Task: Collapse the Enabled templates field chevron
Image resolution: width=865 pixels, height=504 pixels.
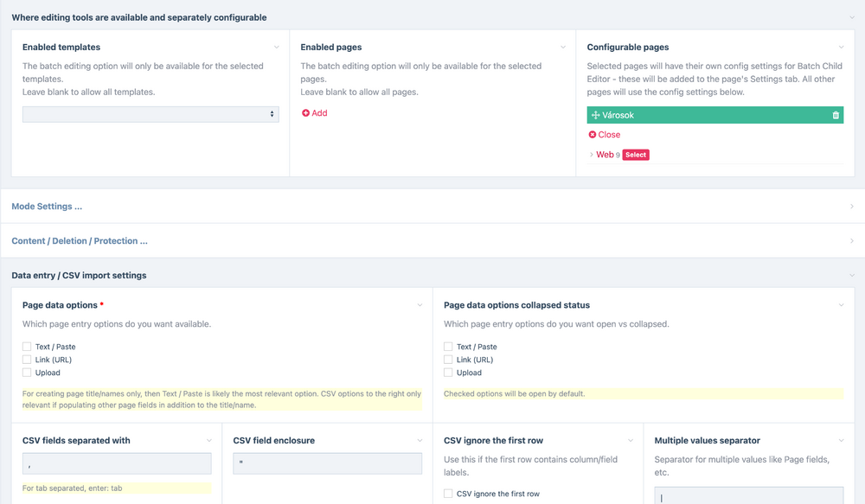Action: point(277,48)
